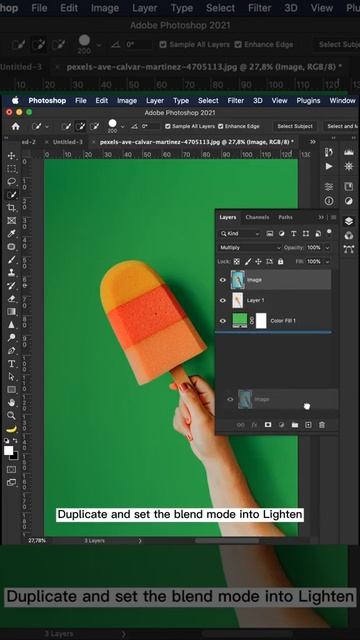
Task: Toggle Lock all padlock icon
Action: click(280, 262)
